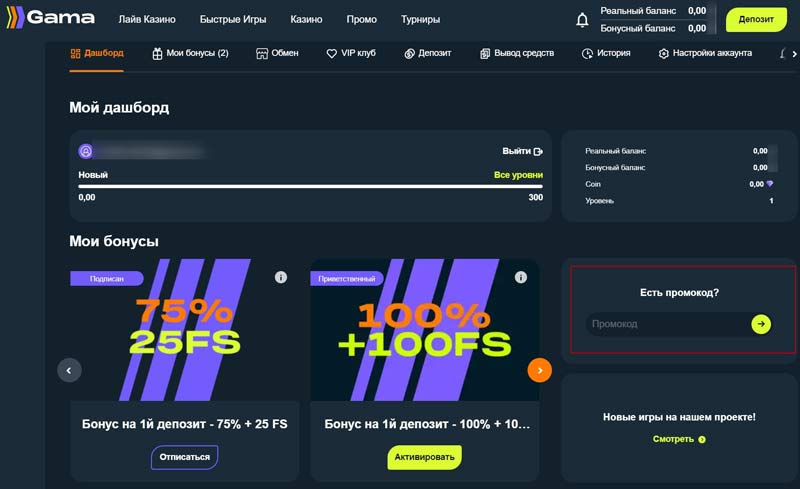Select Лайв Казино in top menu
800x489 pixels.
click(x=146, y=19)
